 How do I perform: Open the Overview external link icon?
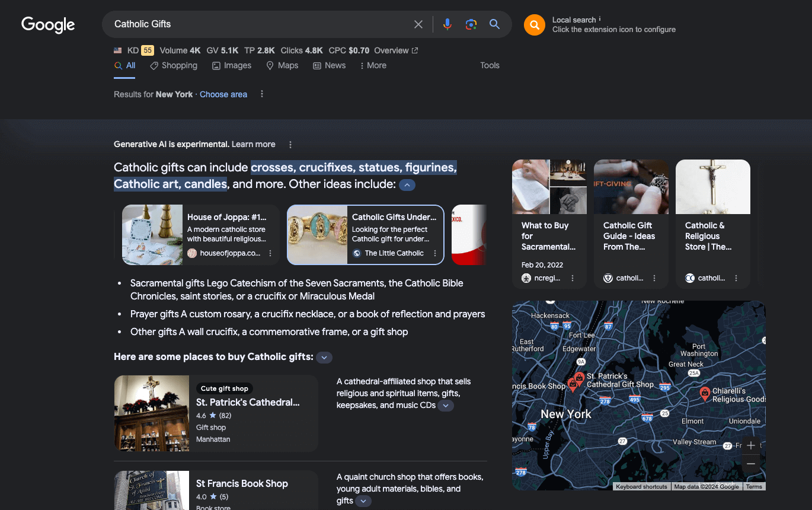(x=415, y=50)
